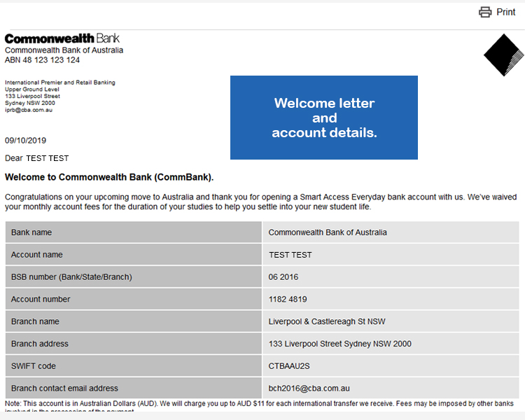Click the Commonwealth Bank diamond logo
The width and height of the screenshot is (525, 420).
click(x=503, y=54)
